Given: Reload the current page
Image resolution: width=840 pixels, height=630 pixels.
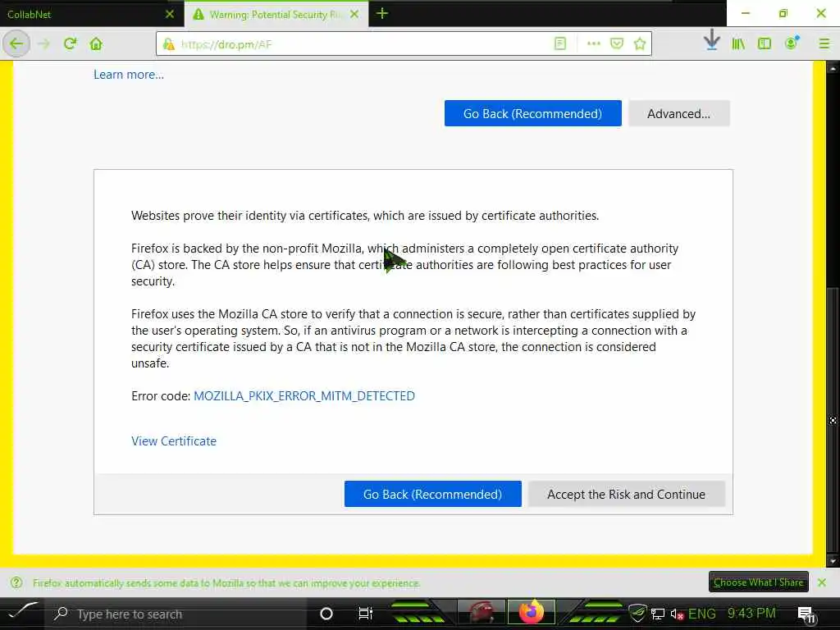Looking at the screenshot, I should pos(70,43).
